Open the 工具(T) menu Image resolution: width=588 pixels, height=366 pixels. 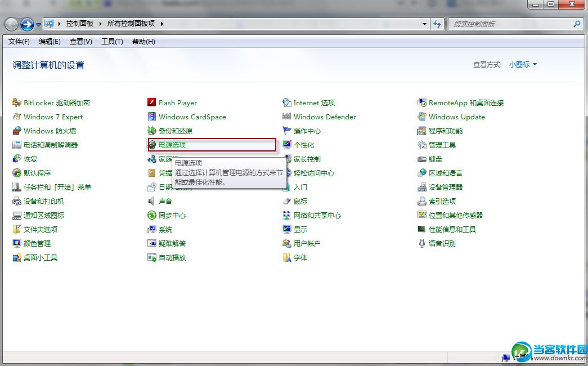pyautogui.click(x=112, y=42)
